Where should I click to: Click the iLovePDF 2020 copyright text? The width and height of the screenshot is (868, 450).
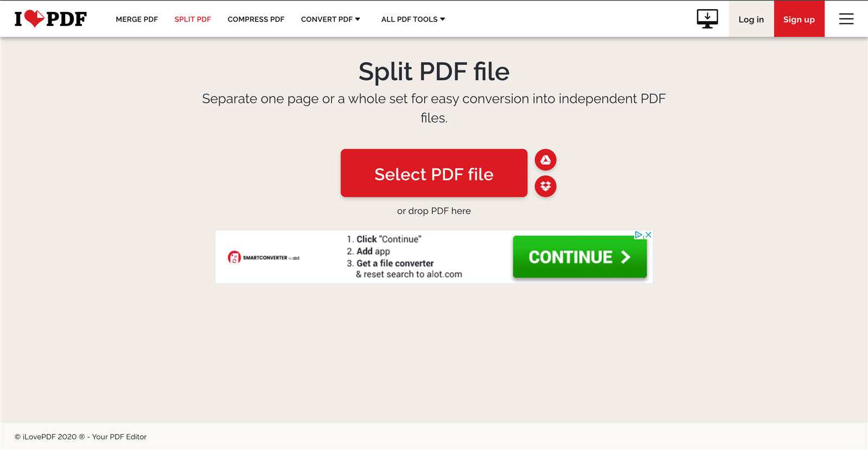point(80,436)
